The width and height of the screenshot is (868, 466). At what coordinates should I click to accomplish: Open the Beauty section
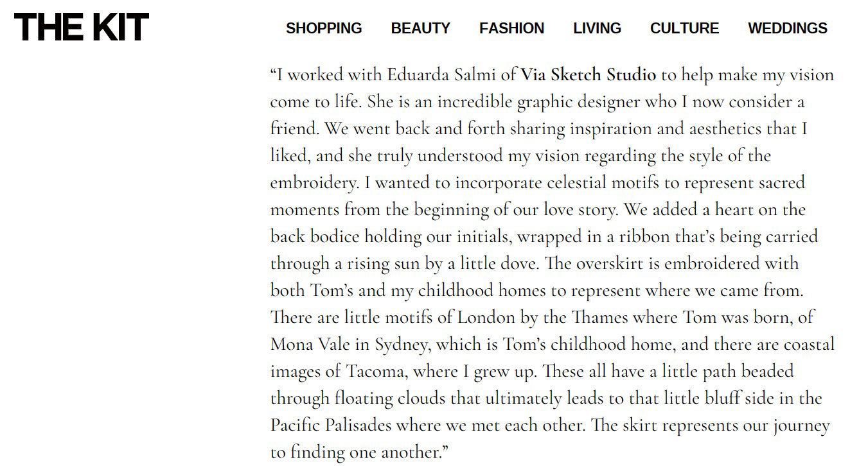pyautogui.click(x=420, y=28)
